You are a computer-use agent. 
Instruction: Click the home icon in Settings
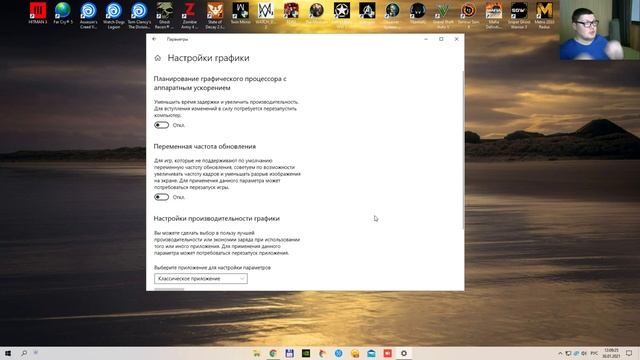(x=158, y=58)
